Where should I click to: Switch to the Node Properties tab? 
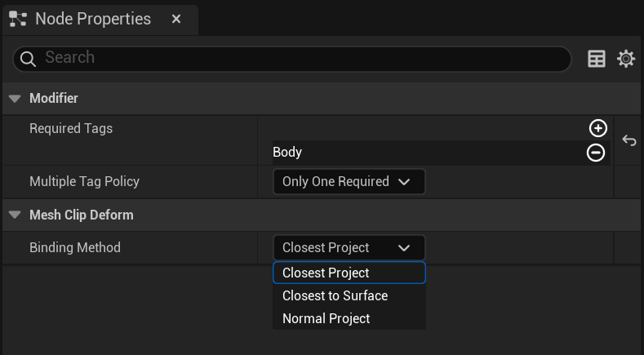(x=93, y=19)
